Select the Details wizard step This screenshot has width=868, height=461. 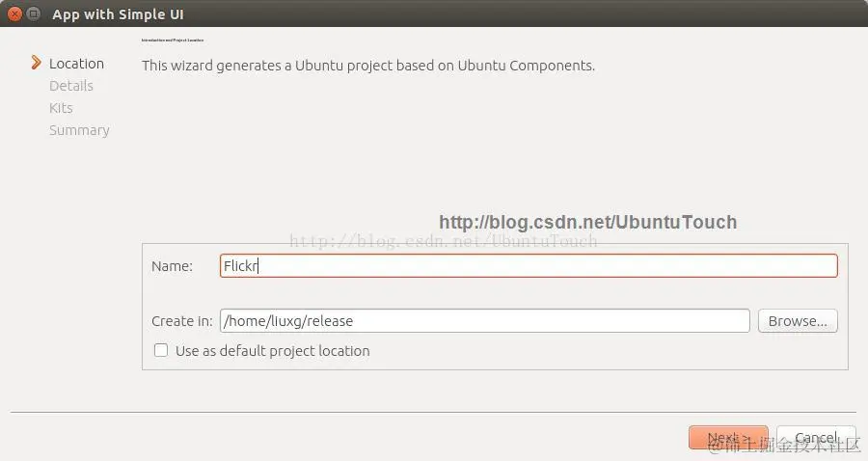click(71, 86)
